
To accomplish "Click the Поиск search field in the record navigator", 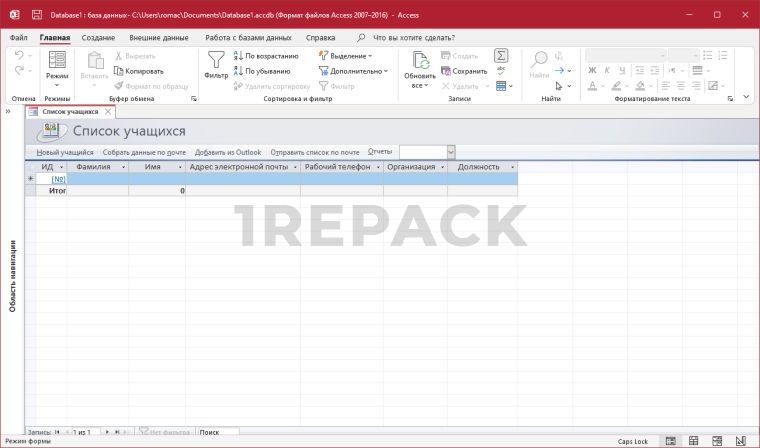I will coord(217,432).
